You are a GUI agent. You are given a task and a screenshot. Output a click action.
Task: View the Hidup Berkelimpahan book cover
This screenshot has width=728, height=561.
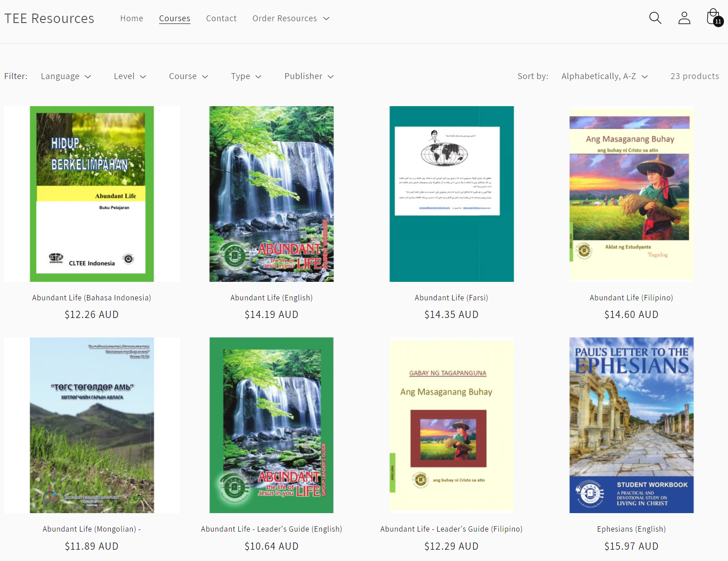pos(92,194)
